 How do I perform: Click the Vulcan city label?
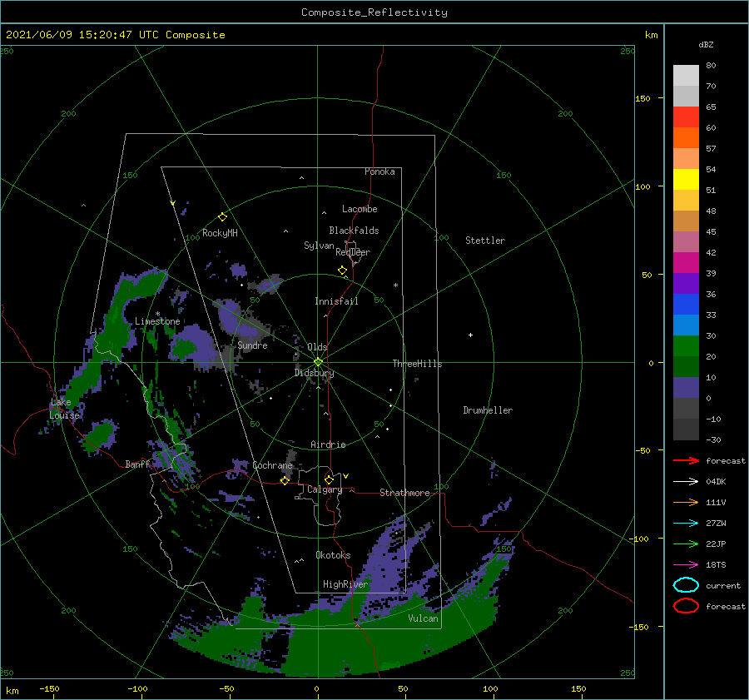[x=424, y=618]
